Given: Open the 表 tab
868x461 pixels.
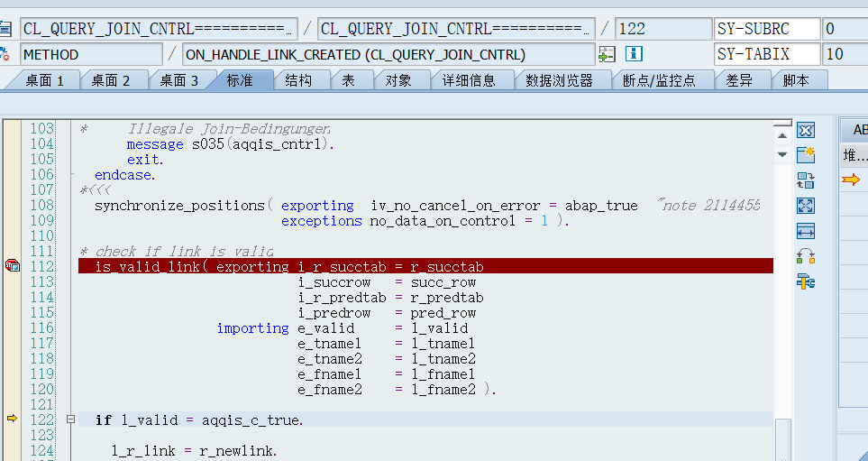Looking at the screenshot, I should [348, 81].
